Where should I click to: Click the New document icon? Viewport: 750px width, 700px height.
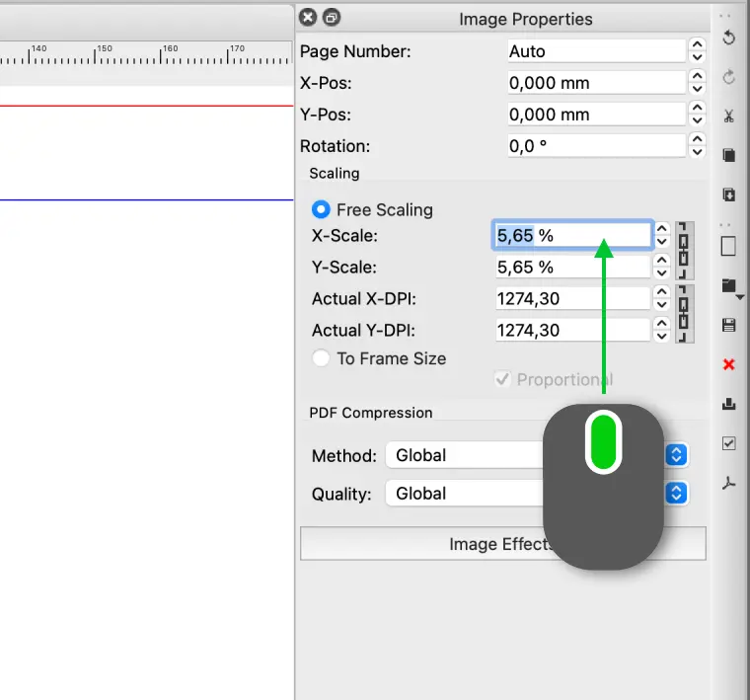[728, 246]
